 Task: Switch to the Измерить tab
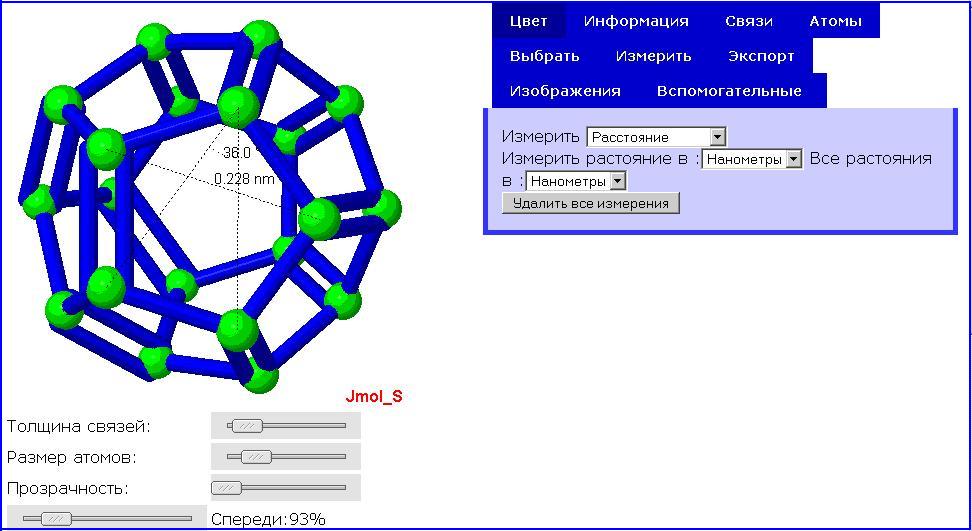tap(653, 56)
